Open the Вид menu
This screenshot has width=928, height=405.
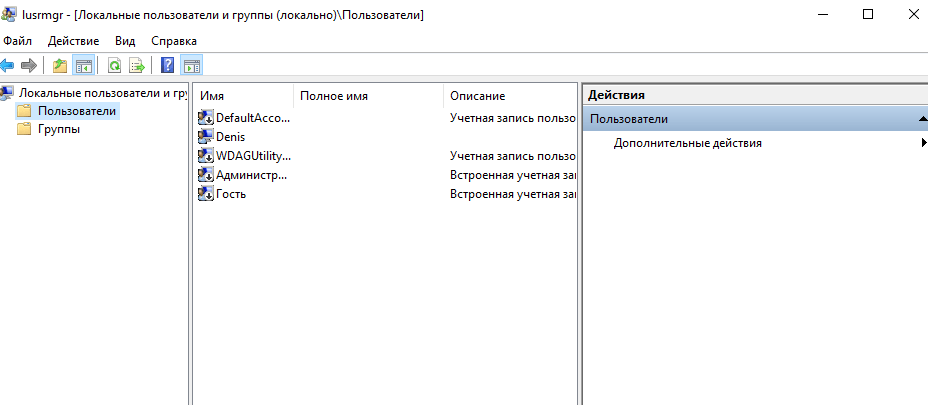(x=125, y=41)
